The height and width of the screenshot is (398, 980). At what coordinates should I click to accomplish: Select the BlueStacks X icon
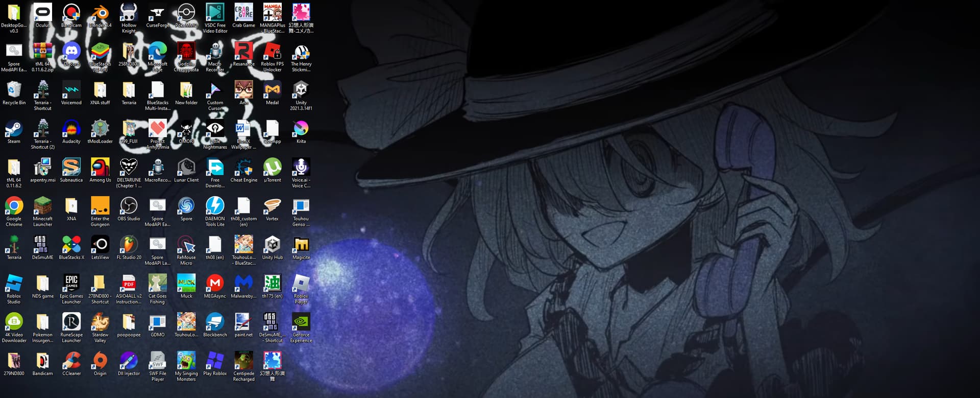(x=71, y=245)
